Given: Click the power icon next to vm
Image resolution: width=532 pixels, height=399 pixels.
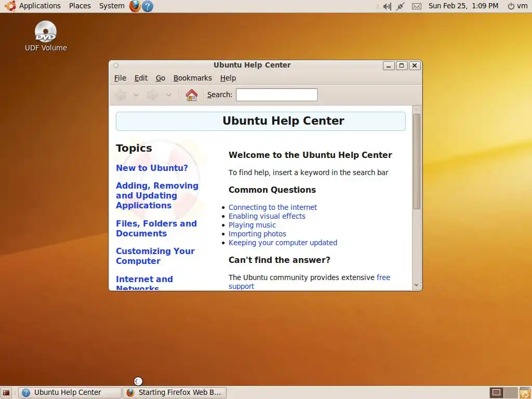Looking at the screenshot, I should click(511, 6).
